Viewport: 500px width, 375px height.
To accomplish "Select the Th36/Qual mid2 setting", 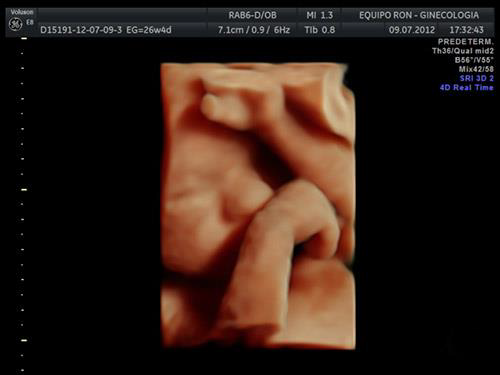I will [x=463, y=51].
